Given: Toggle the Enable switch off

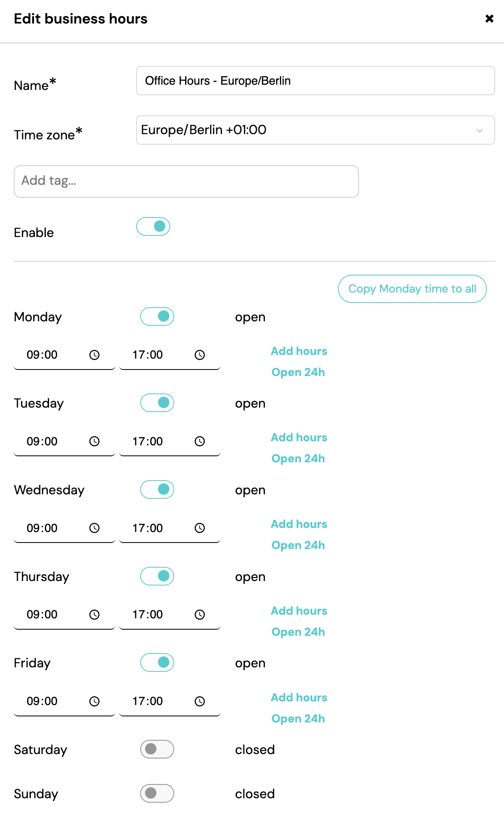Looking at the screenshot, I should point(153,226).
